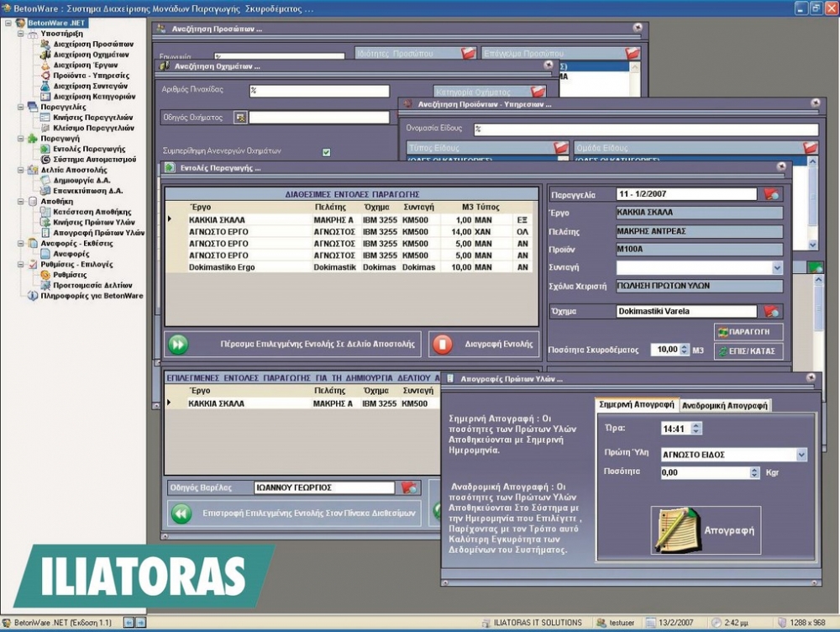Screen dimensions: 840x632
Task: Click the Όχημα lookup icon
Action: [x=771, y=311]
